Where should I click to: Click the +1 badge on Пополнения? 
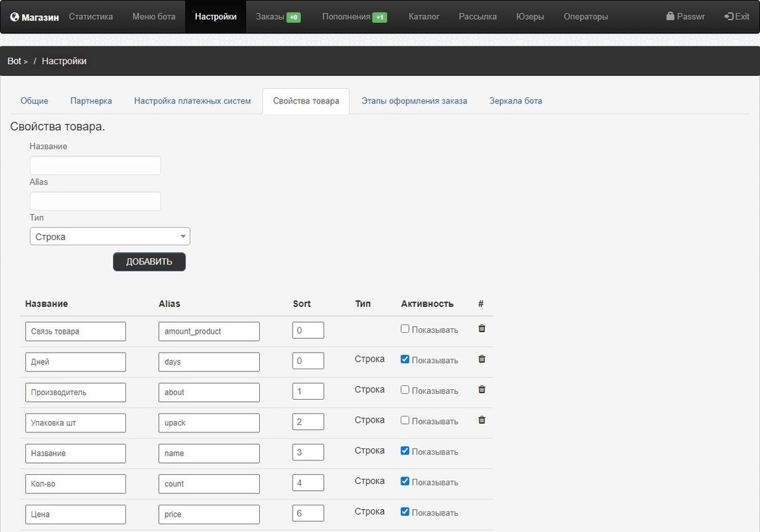pos(379,17)
